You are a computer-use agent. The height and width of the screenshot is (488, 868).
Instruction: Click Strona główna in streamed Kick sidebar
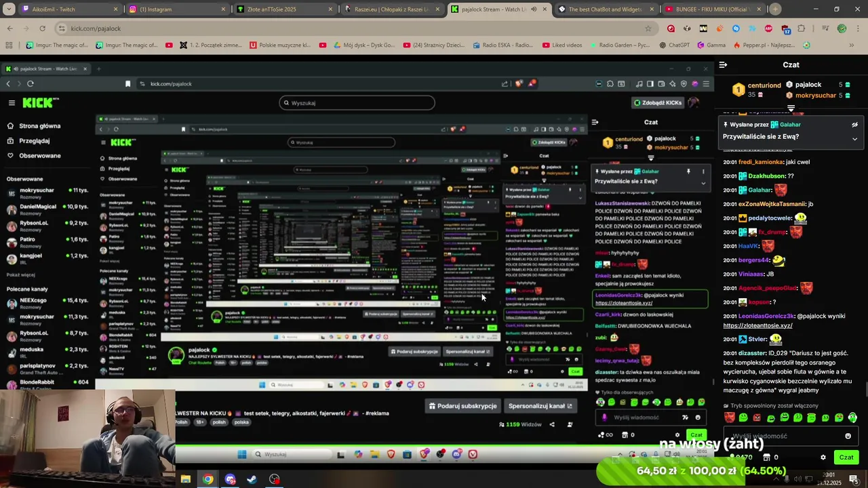click(x=34, y=126)
